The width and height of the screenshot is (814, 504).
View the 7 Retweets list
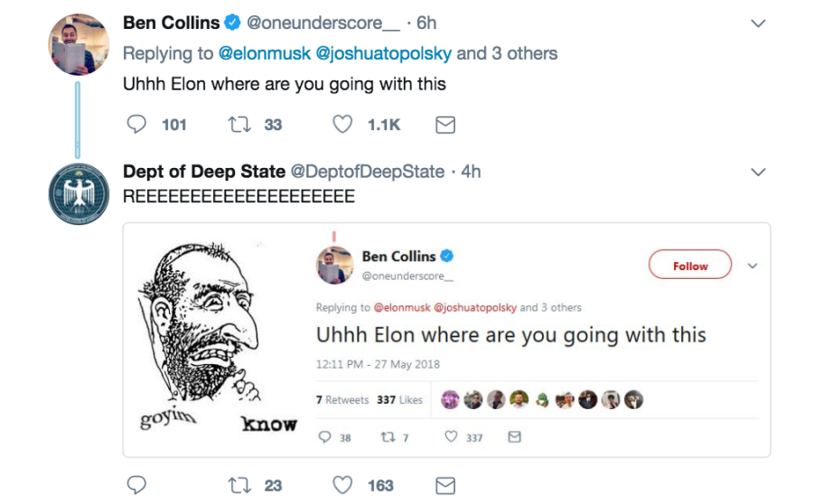click(342, 399)
